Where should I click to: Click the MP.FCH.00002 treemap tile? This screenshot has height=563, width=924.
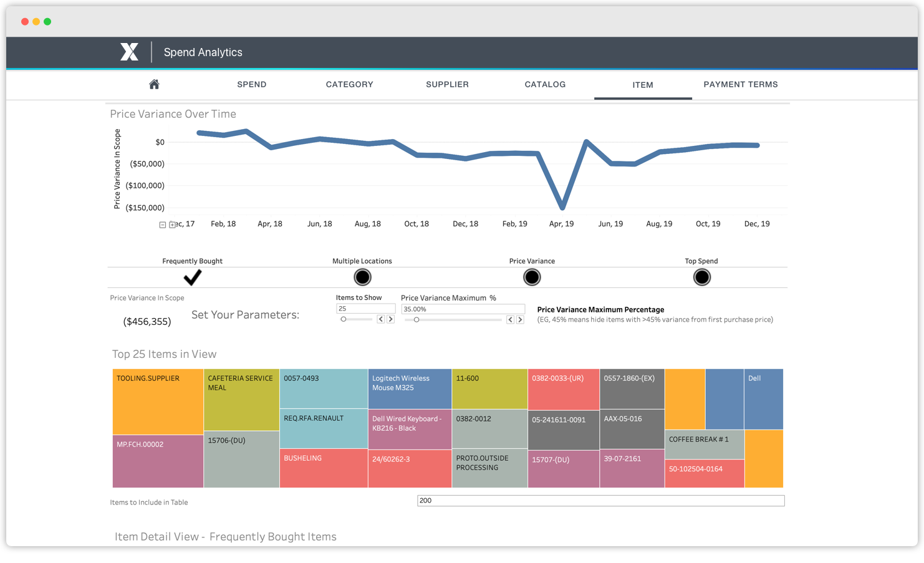point(158,461)
